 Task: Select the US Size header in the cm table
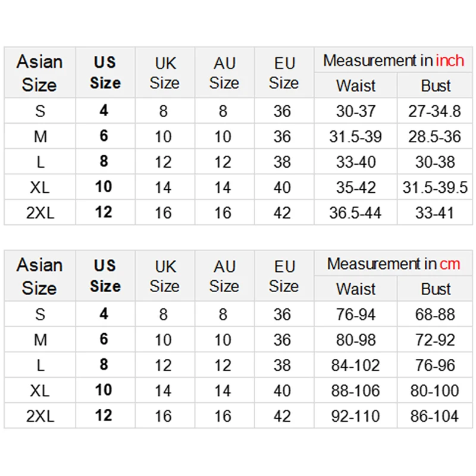tap(105, 276)
